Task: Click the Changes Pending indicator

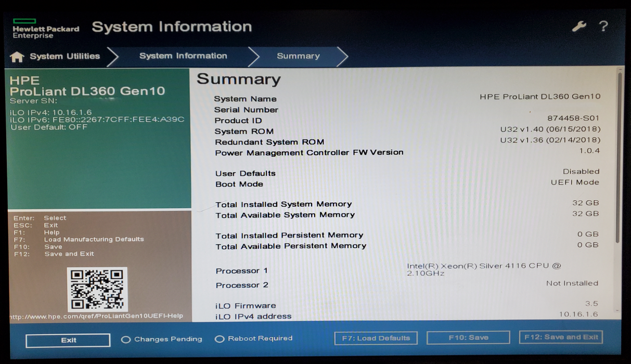Action: tap(162, 339)
